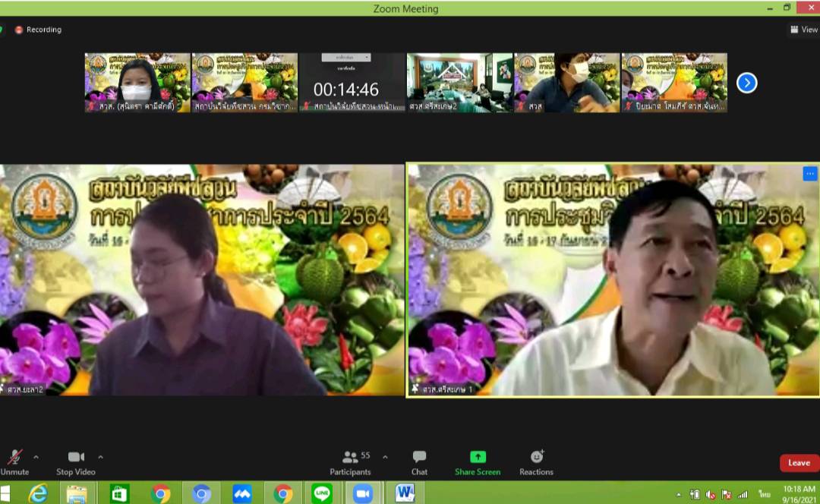Open the Reactions menu
The image size is (820, 504).
coord(536,458)
